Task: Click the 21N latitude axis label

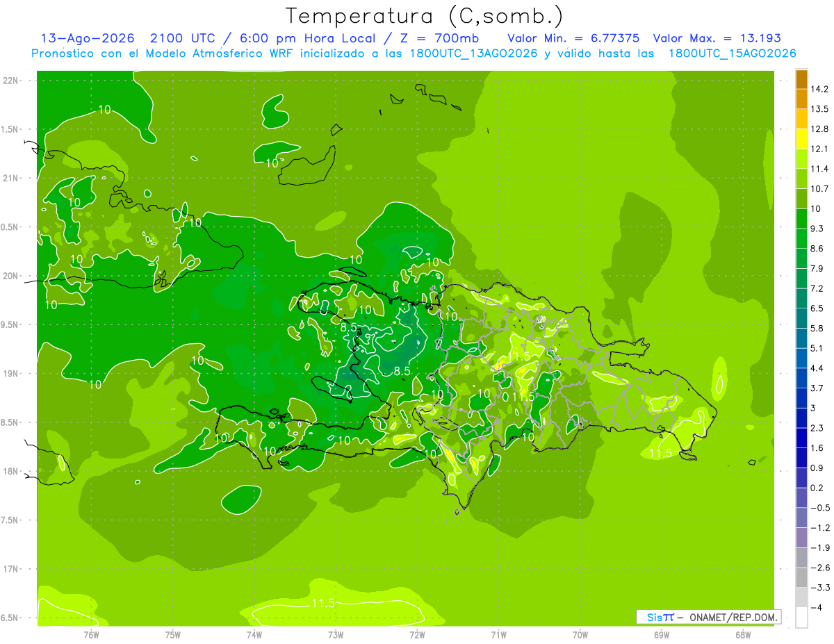Action: [11, 179]
